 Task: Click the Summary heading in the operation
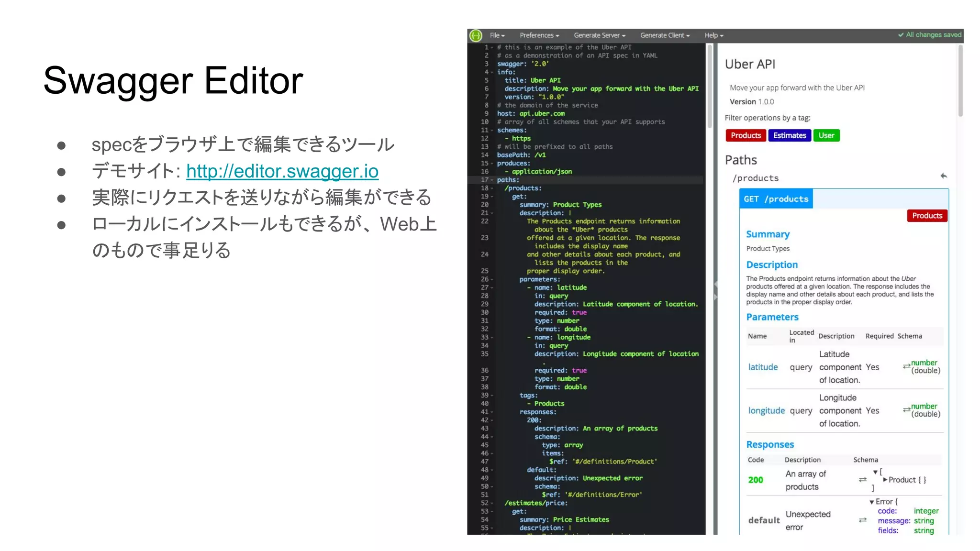coord(768,234)
